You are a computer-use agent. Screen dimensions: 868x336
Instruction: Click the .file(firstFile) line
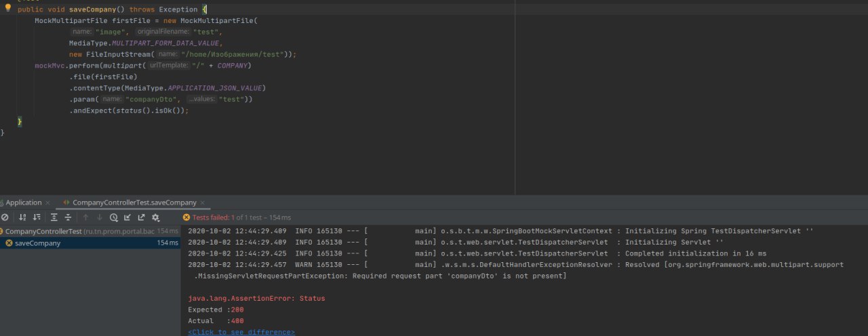click(x=103, y=77)
